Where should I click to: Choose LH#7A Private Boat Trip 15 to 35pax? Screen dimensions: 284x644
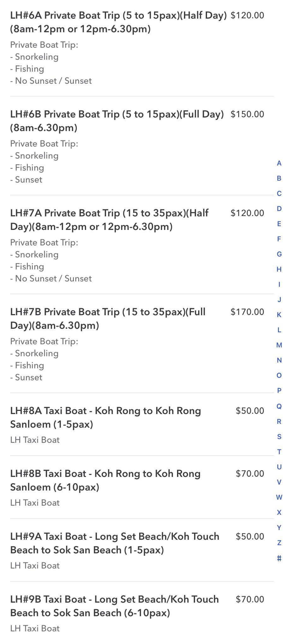109,220
